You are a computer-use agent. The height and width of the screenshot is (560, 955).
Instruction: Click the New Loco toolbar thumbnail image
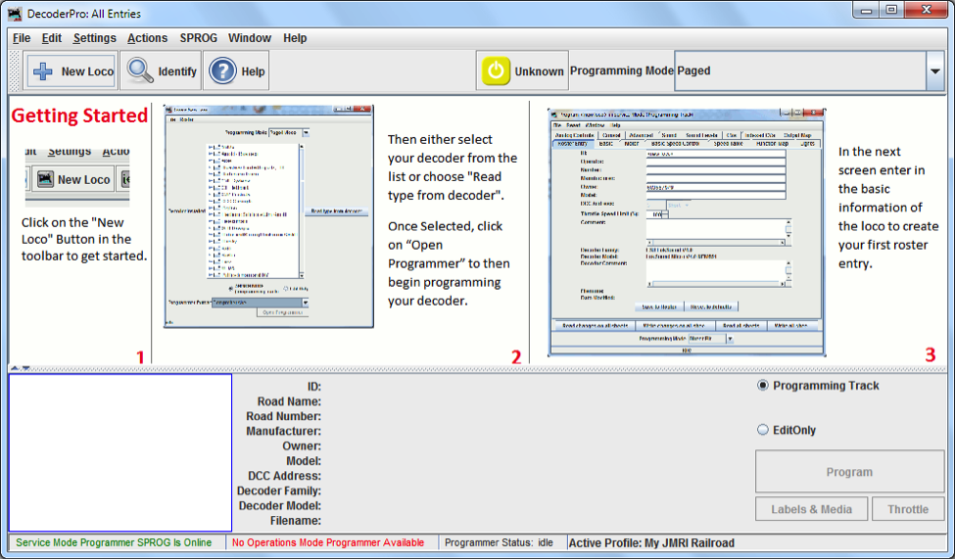pos(76,176)
